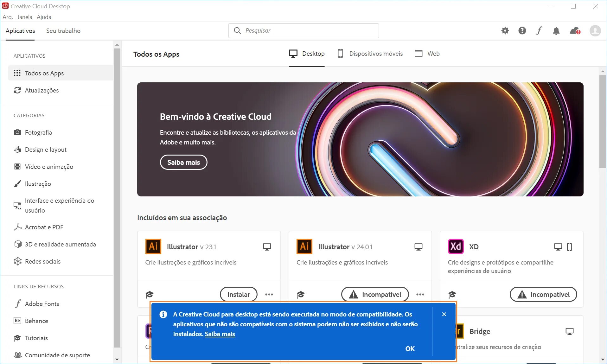This screenshot has height=364, width=607.
Task: Click Incompatível button for XD
Action: (543, 295)
